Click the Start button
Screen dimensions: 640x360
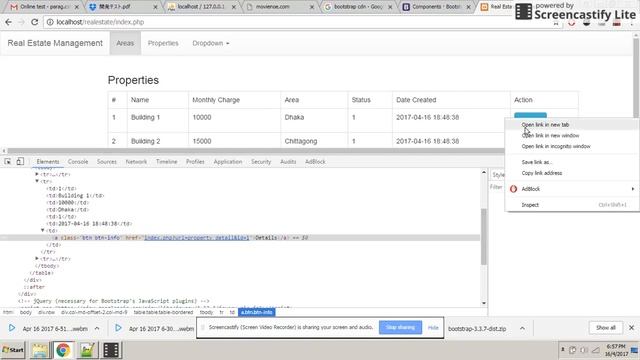(x=13, y=350)
